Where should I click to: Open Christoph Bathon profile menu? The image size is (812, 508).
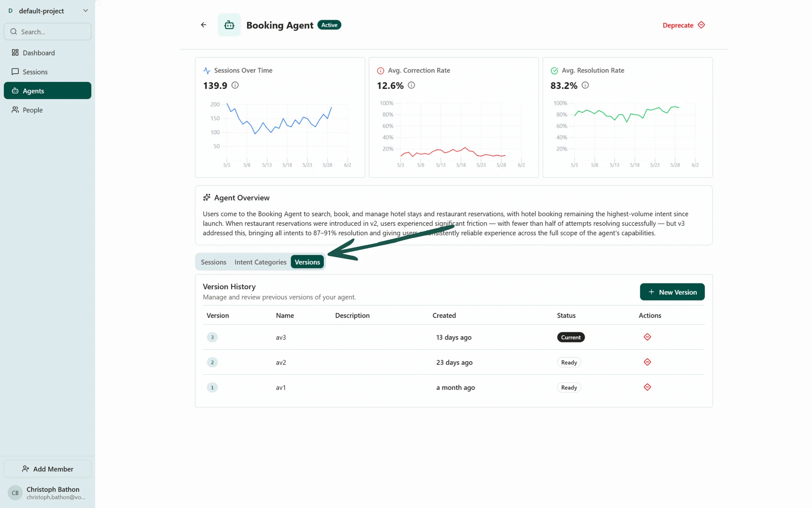pyautogui.click(x=48, y=493)
